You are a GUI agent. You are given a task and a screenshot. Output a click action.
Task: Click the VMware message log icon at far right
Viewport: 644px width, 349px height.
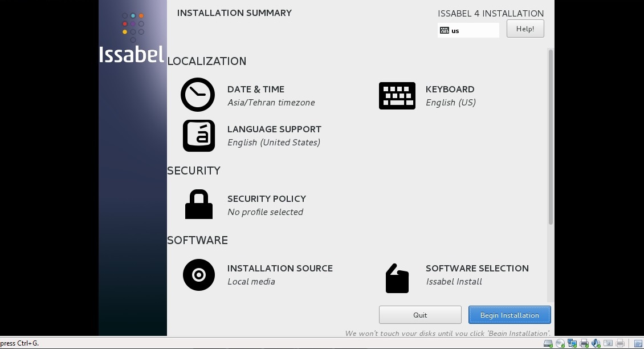[x=639, y=343]
